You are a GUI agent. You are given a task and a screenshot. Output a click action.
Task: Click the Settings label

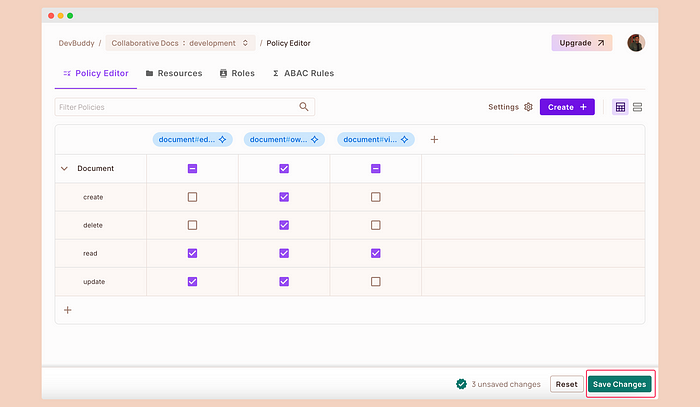pyautogui.click(x=503, y=107)
